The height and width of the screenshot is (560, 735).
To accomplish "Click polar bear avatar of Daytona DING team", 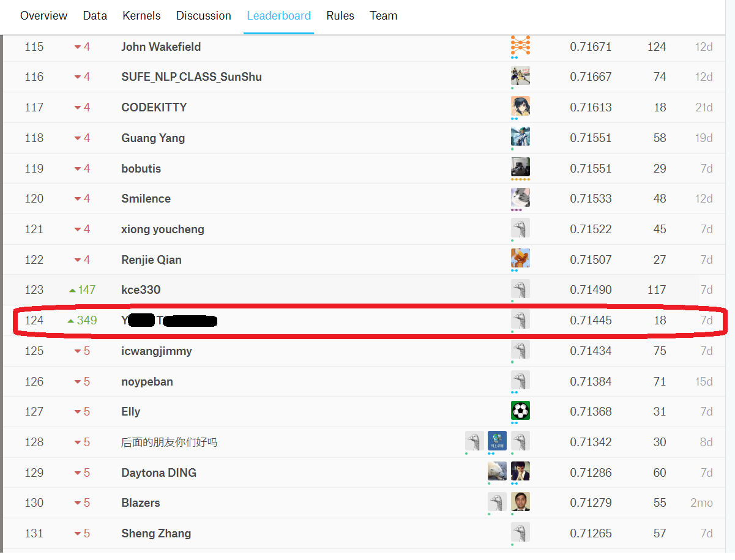I will [497, 471].
